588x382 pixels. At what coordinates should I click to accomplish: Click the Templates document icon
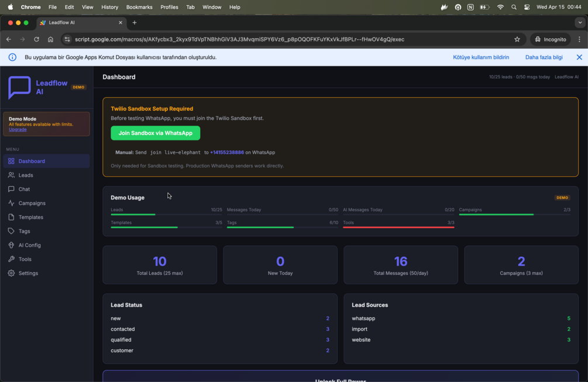click(11, 217)
